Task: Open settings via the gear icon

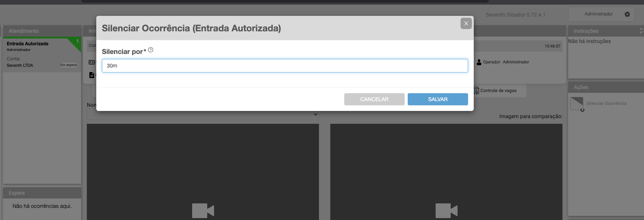Action: tap(627, 14)
